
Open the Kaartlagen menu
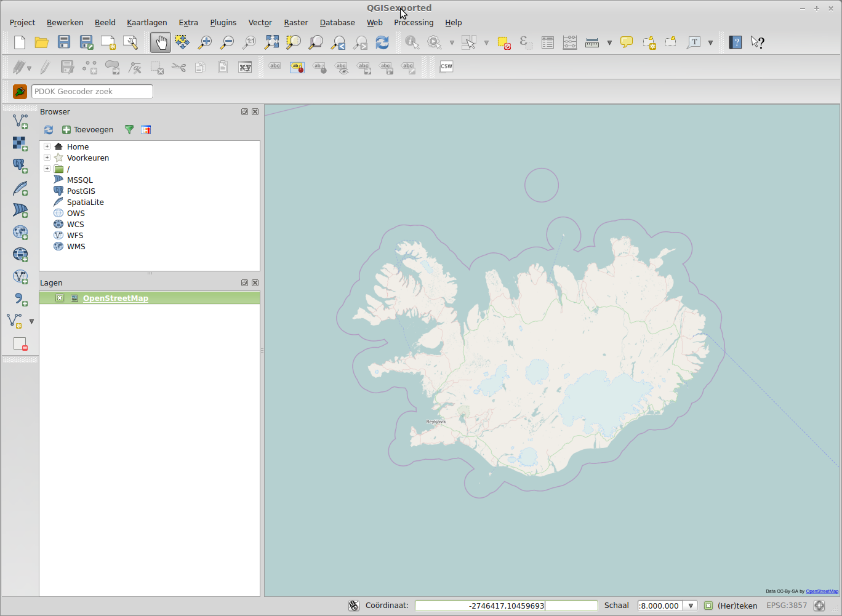pos(146,23)
